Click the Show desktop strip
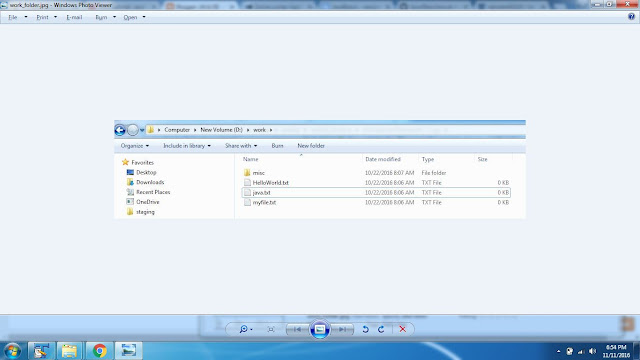This screenshot has width=640, height=360. click(637, 351)
